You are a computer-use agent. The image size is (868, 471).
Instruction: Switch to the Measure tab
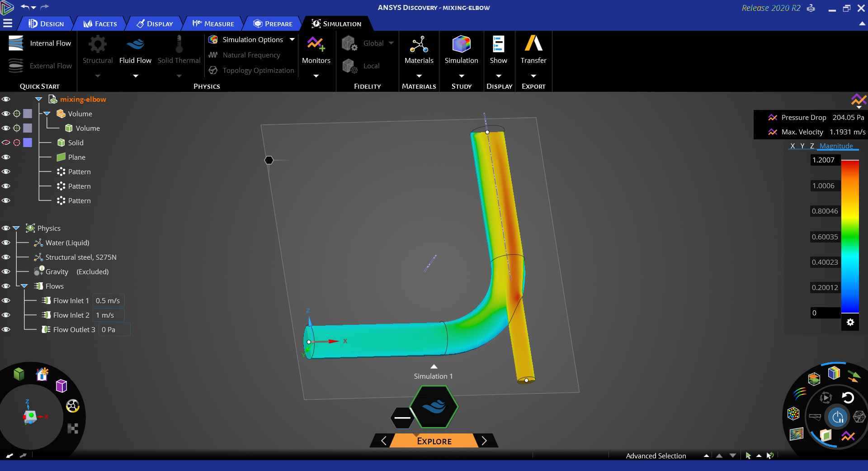coord(213,24)
